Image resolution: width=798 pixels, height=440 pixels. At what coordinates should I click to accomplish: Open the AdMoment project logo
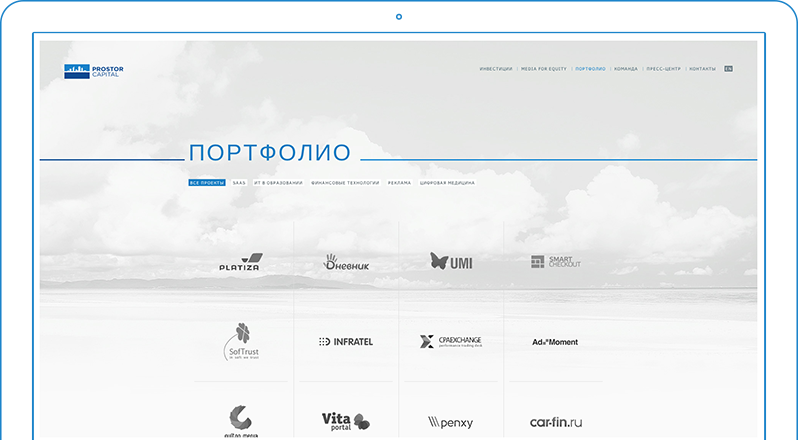point(555,342)
